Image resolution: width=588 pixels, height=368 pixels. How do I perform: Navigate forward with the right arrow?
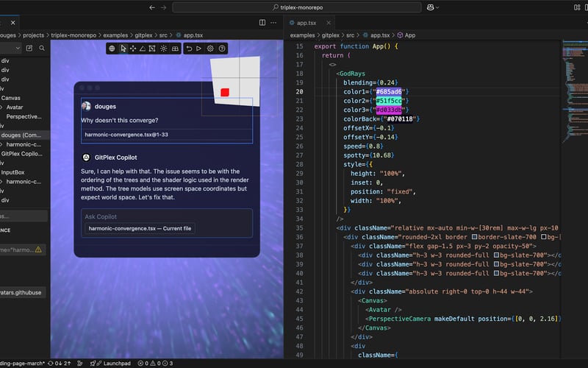(x=163, y=7)
